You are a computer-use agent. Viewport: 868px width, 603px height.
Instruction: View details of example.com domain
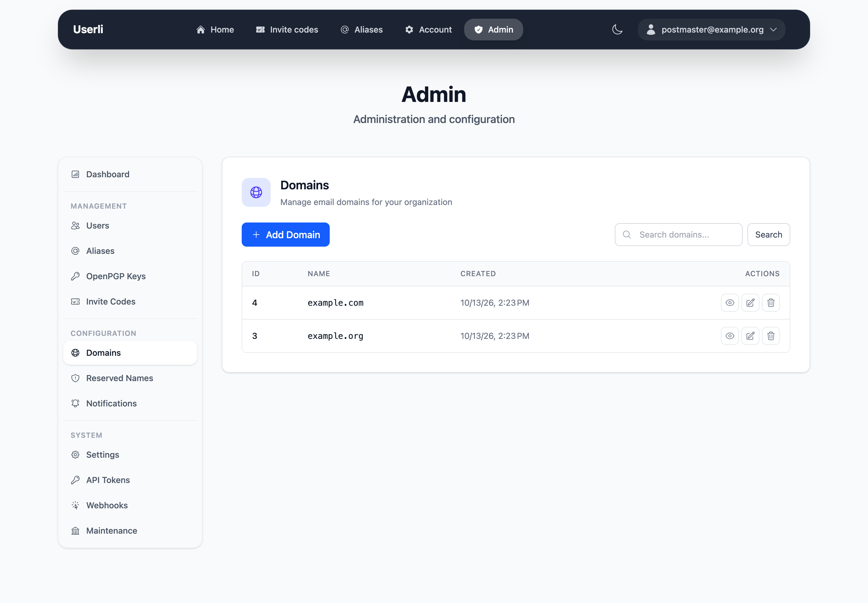point(730,303)
